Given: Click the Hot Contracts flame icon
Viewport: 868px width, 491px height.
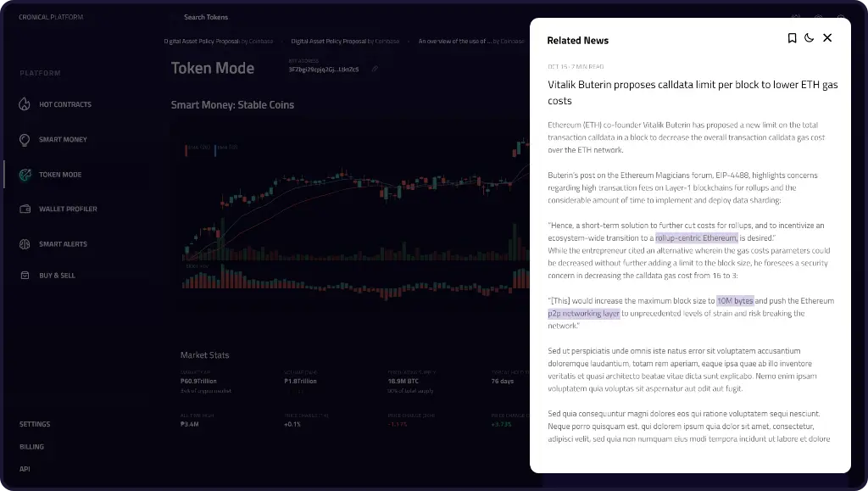Looking at the screenshot, I should point(24,104).
